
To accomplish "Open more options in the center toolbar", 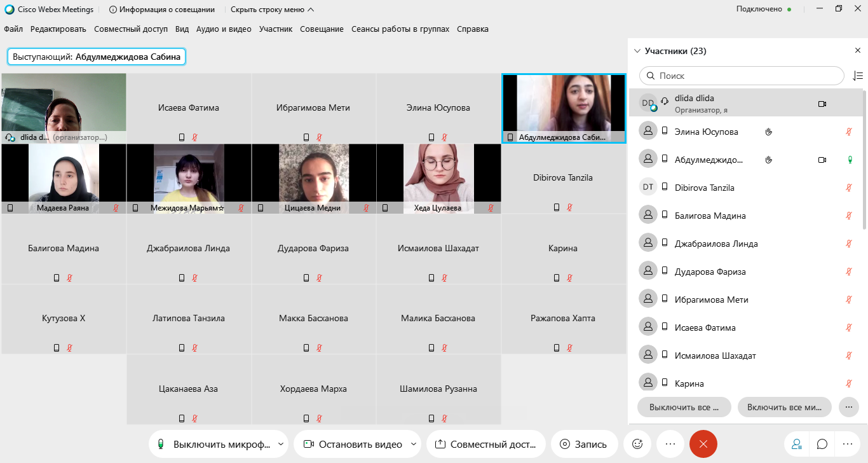I will (x=670, y=445).
